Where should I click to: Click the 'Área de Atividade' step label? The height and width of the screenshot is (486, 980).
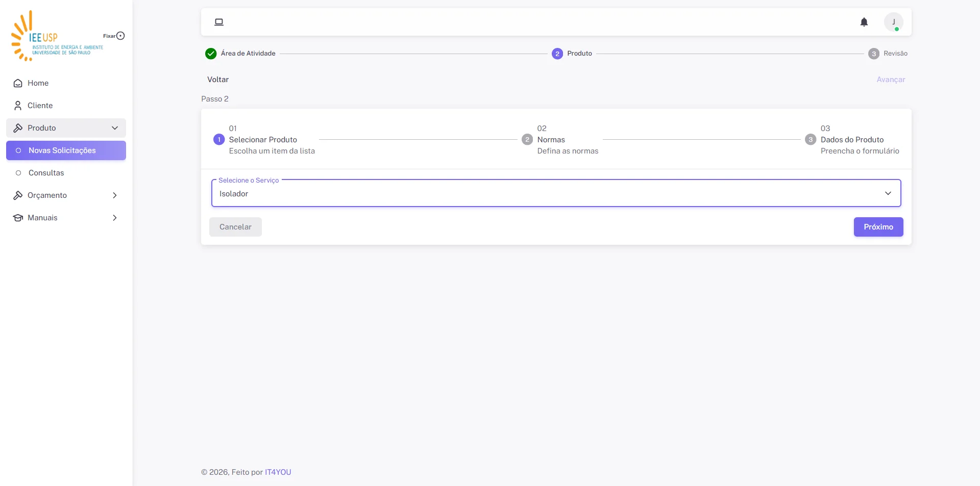[248, 54]
